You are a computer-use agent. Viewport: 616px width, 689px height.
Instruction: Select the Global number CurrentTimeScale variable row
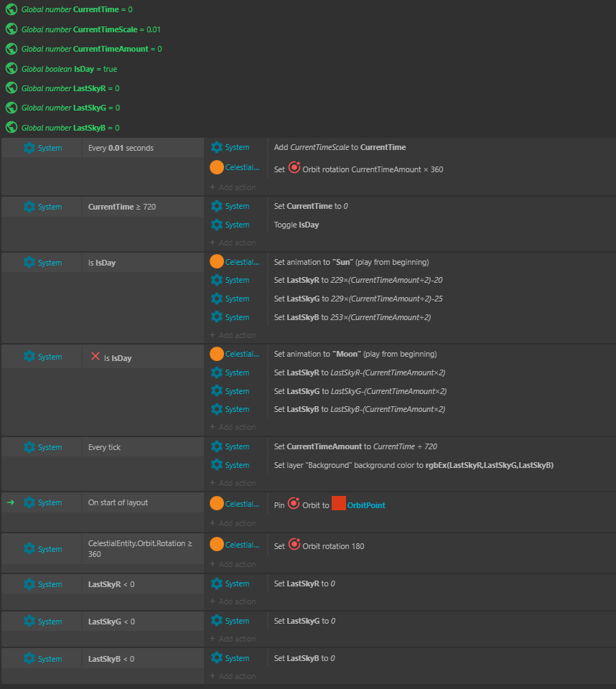pos(91,29)
